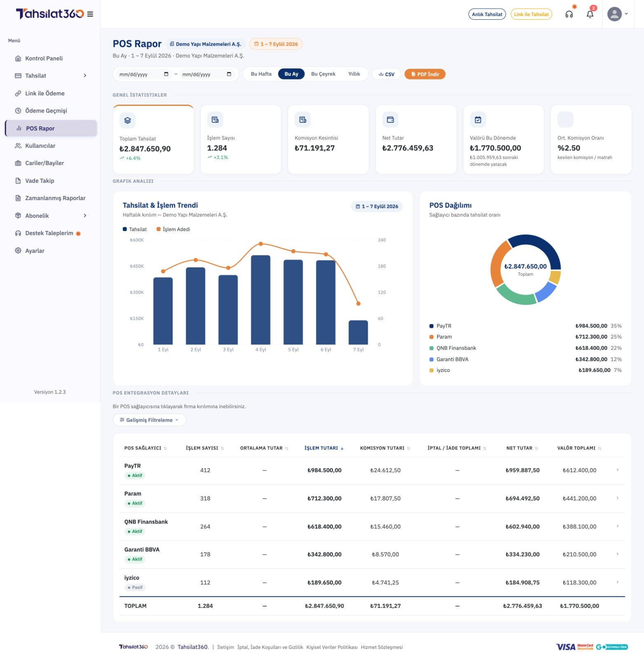Expand the Tahsilat submenu chevron
The image size is (644, 659).
[x=85, y=76]
